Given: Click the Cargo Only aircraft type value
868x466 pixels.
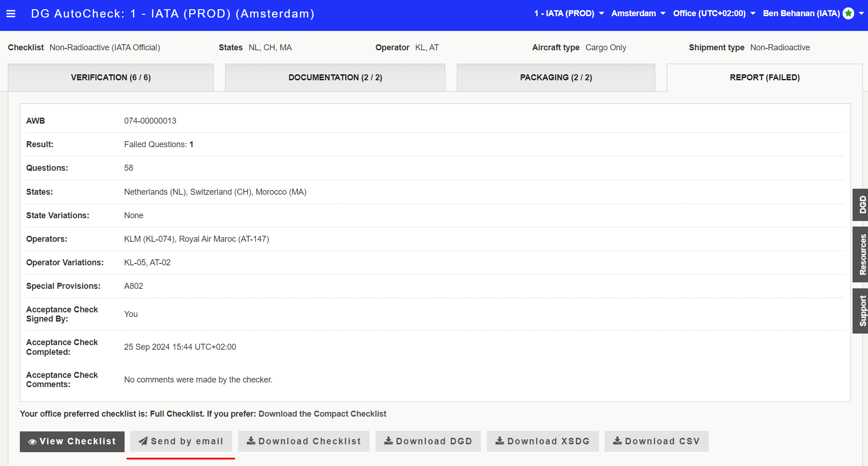Looking at the screenshot, I should (605, 48).
